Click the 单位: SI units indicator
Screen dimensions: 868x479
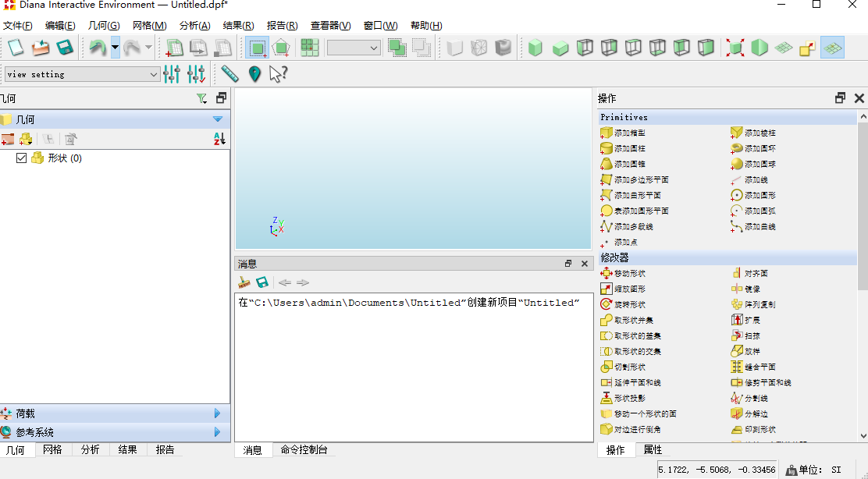(x=815, y=470)
